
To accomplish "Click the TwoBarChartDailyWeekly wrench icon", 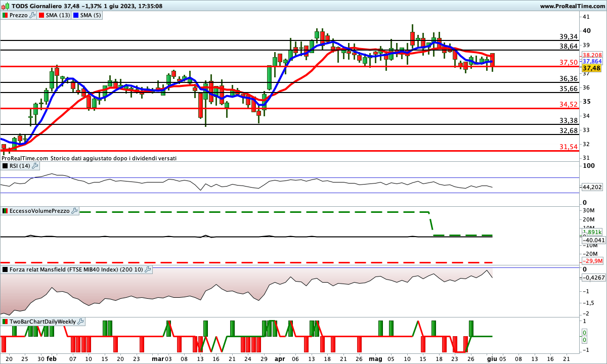I will [x=81, y=322].
